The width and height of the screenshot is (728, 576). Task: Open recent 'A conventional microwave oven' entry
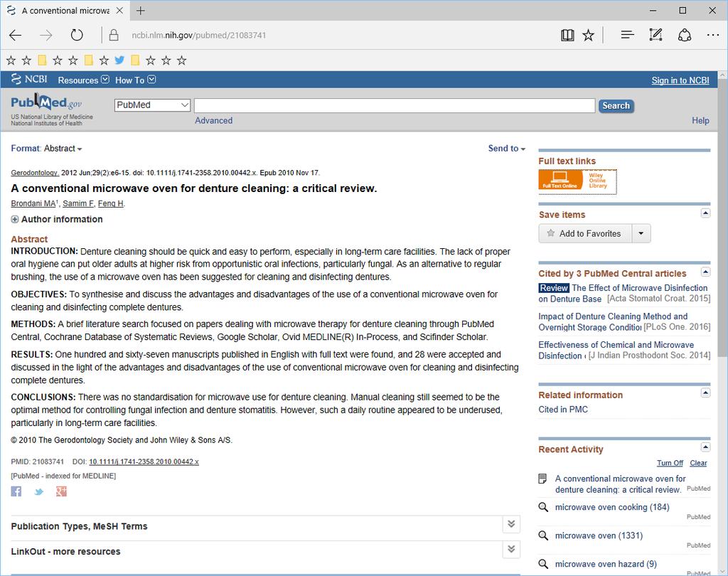click(x=620, y=484)
